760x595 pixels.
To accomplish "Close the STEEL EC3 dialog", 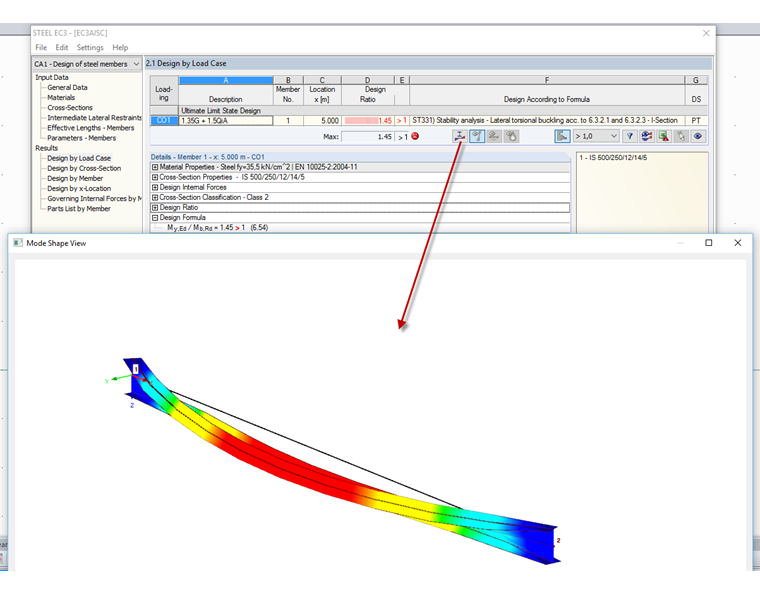I will tap(706, 33).
